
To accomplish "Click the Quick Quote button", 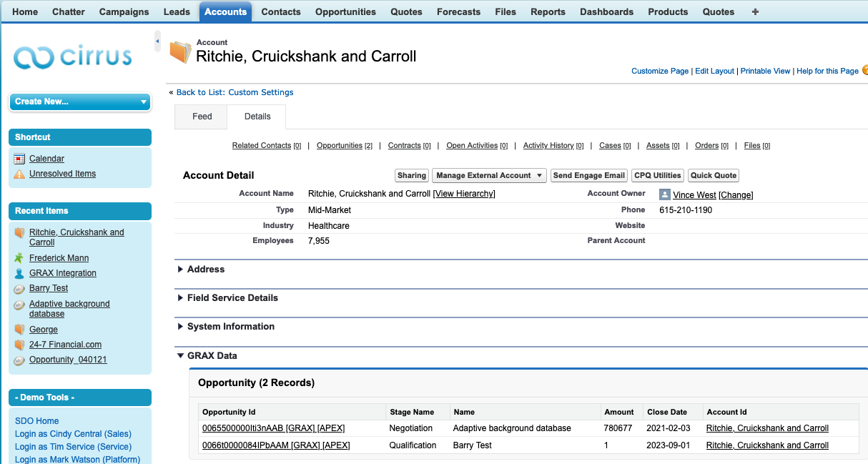I will [x=714, y=176].
